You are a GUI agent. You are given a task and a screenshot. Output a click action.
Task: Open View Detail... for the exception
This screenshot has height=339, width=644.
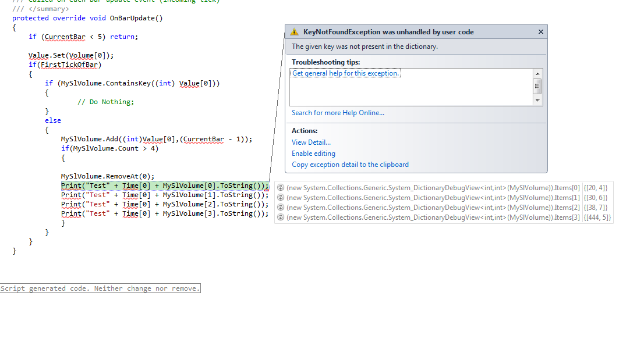point(311,142)
